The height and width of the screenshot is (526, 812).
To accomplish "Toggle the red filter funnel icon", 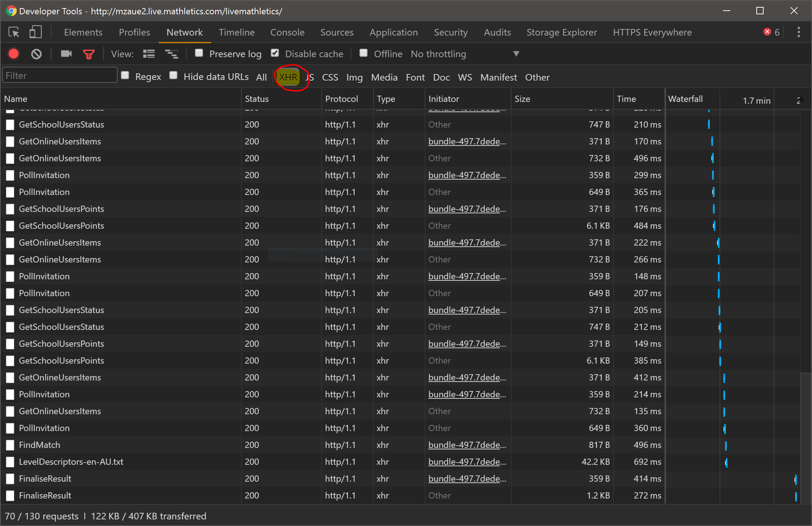I will (89, 54).
